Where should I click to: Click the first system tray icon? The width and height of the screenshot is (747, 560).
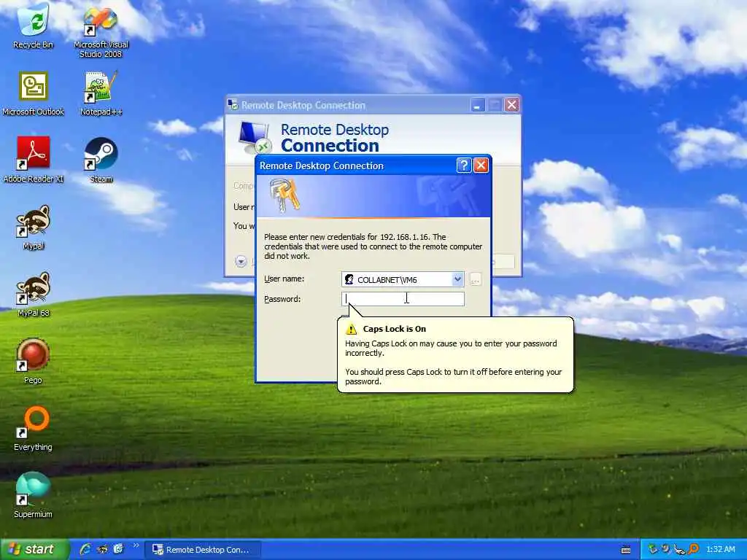coord(653,549)
